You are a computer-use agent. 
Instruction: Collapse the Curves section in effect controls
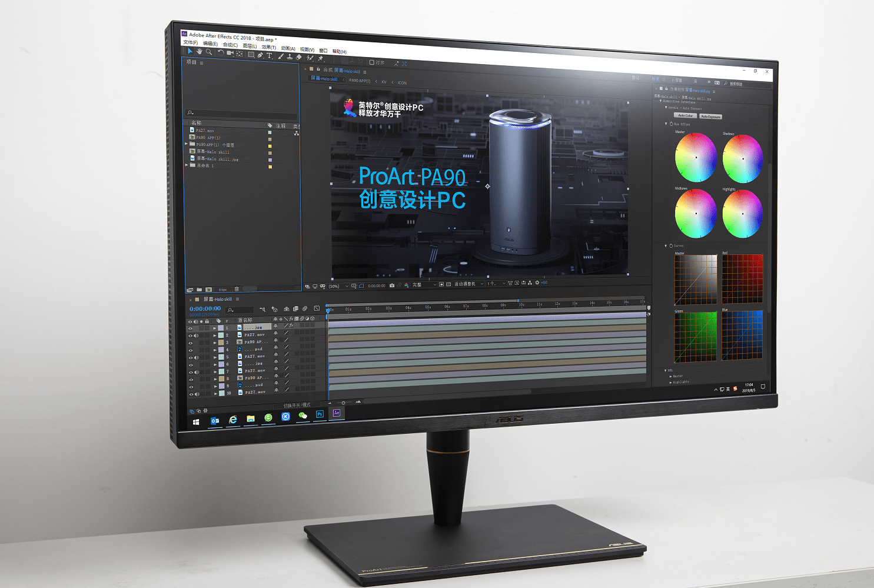click(666, 245)
